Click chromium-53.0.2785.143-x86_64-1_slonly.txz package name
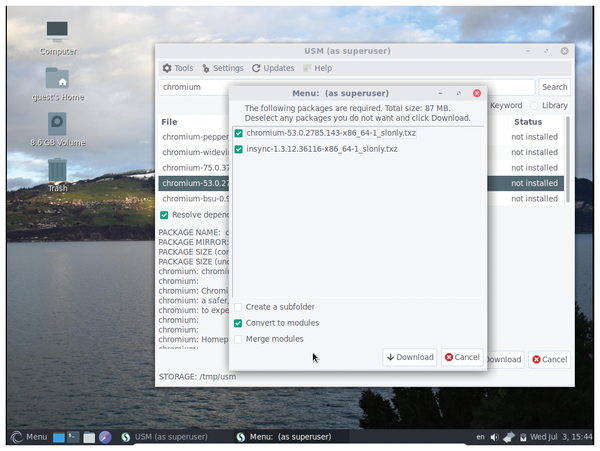 [x=331, y=133]
